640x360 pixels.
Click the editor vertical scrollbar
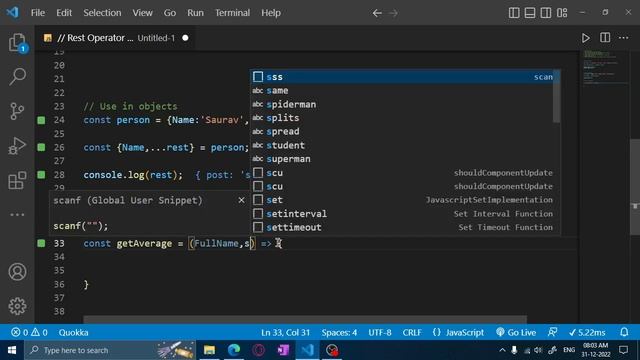[x=635, y=187]
